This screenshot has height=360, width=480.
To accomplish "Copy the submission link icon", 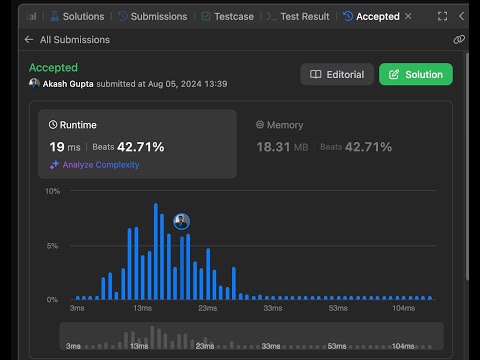I will [x=459, y=40].
